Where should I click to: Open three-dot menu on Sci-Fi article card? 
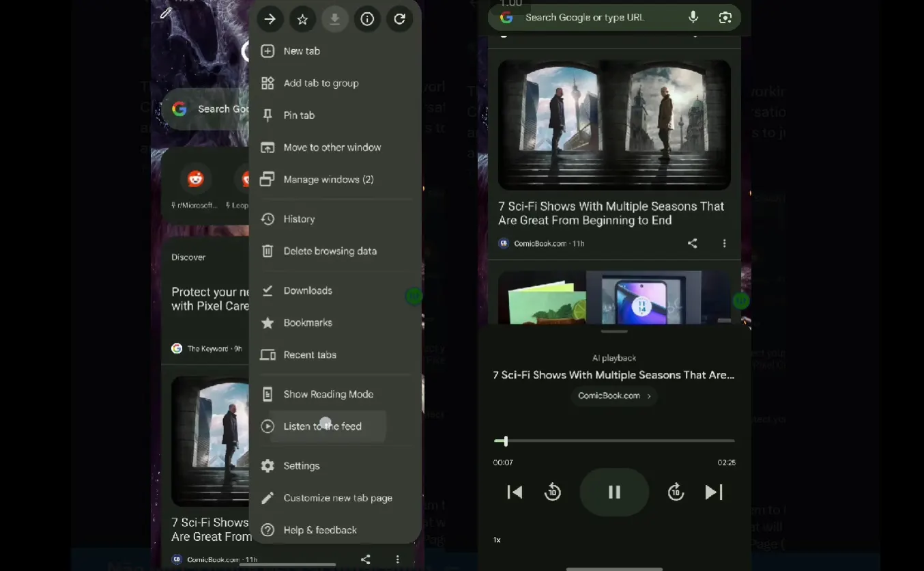pyautogui.click(x=724, y=243)
